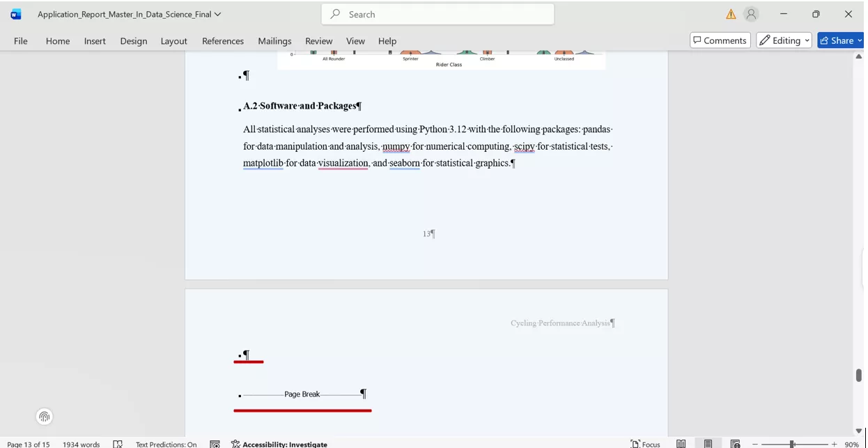Select the Layout tab

point(174,41)
